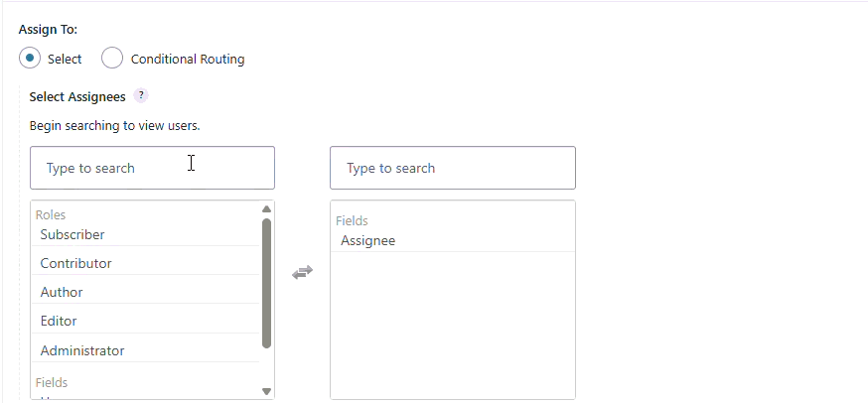Click the Fields group header in left list

point(52,382)
